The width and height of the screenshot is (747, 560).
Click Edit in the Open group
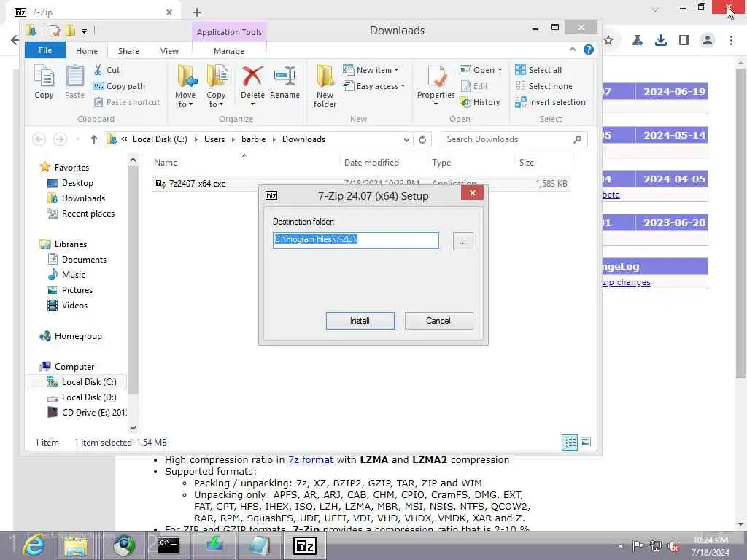(474, 86)
